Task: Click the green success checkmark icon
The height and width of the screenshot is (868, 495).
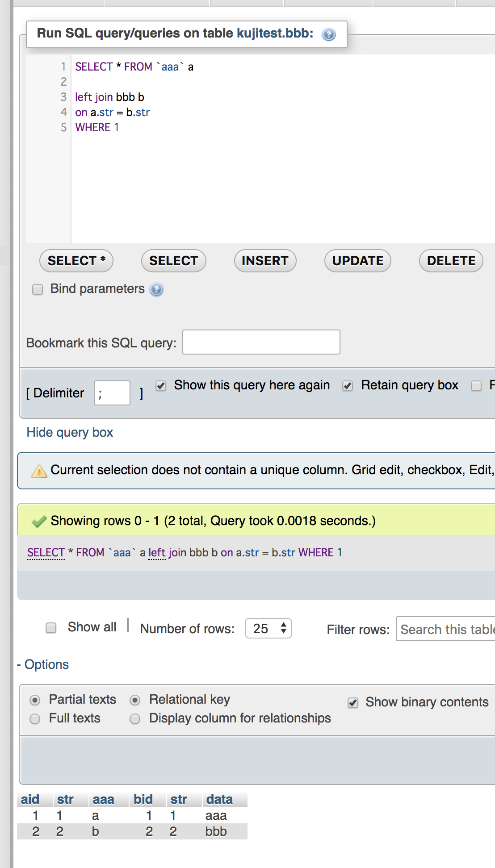Action: point(39,521)
